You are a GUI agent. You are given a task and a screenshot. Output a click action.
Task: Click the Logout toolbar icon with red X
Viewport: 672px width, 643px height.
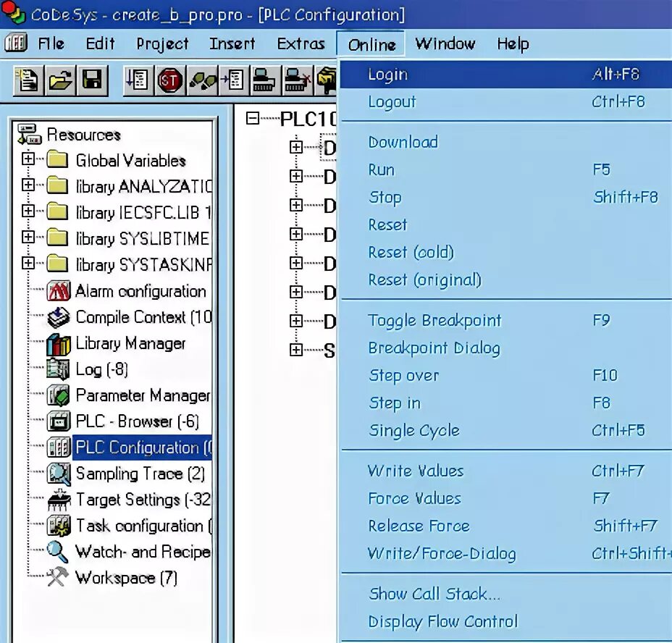coord(298,80)
